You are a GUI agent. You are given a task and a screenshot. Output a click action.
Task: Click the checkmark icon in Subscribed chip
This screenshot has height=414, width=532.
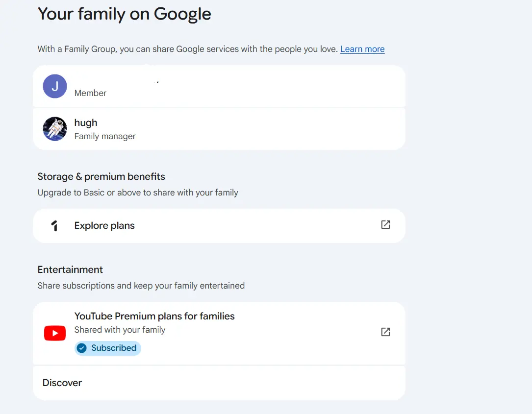[x=82, y=348]
